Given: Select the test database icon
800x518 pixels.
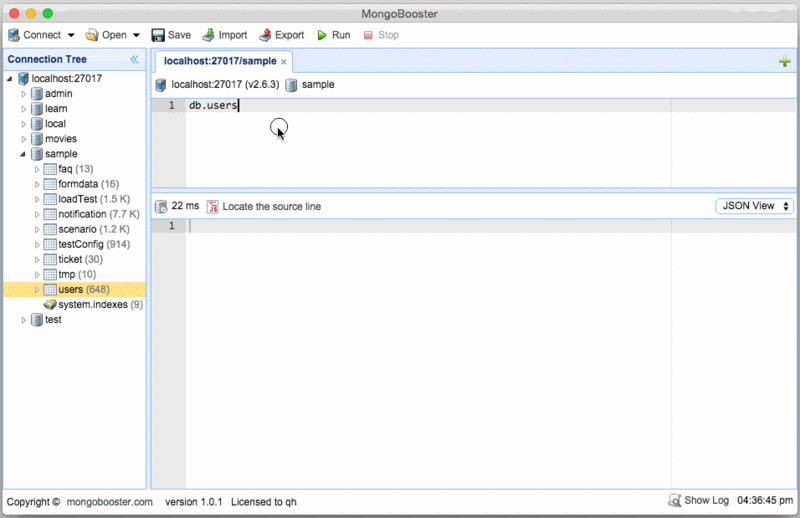Looking at the screenshot, I should (37, 319).
